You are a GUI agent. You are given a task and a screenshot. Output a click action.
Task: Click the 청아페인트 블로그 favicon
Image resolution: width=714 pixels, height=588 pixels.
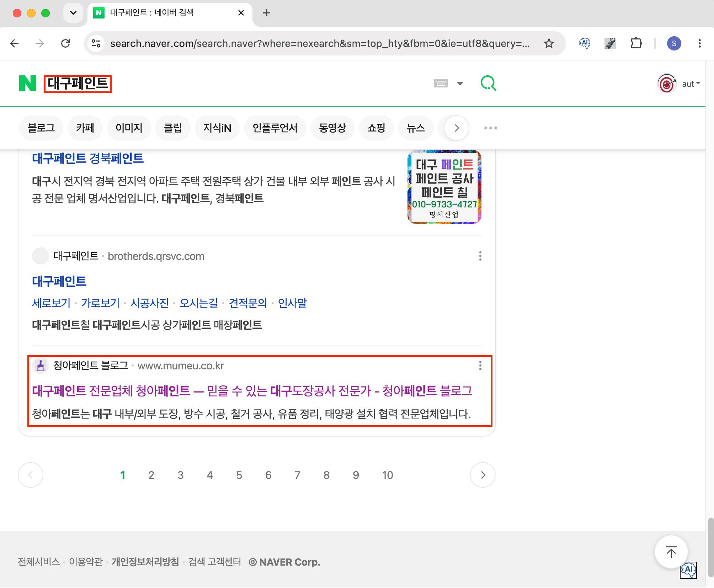pos(41,365)
